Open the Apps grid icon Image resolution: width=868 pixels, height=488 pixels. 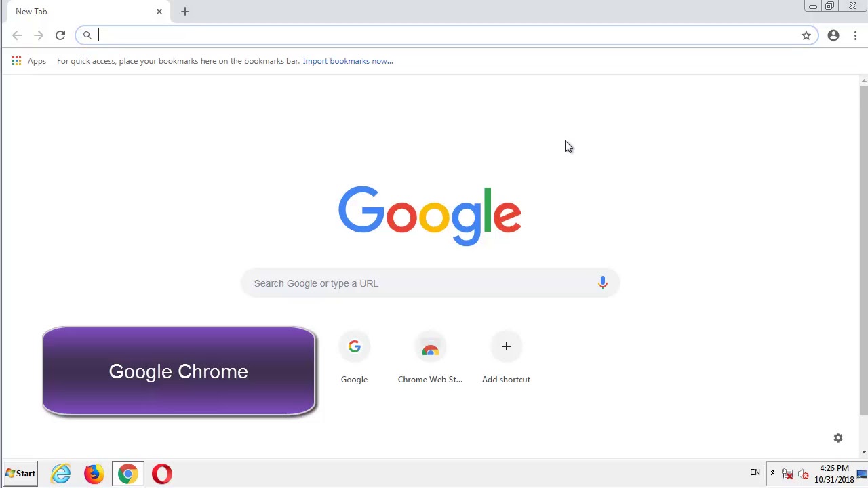(x=16, y=61)
